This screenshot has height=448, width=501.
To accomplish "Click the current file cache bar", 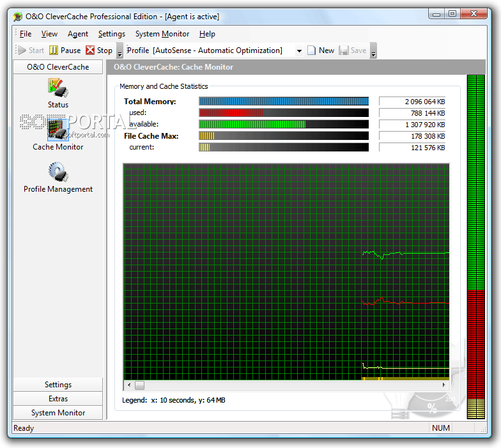I will coord(284,147).
